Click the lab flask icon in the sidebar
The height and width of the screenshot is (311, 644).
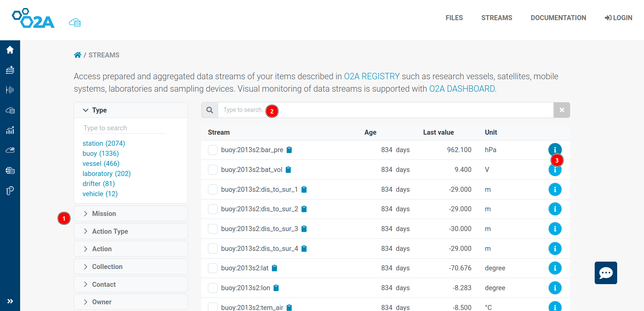click(10, 190)
